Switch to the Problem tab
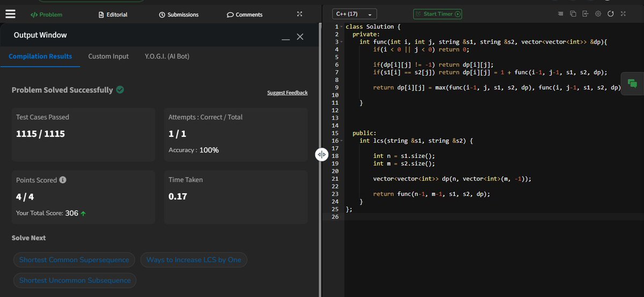Screen dimensions: 644x297 point(46,15)
